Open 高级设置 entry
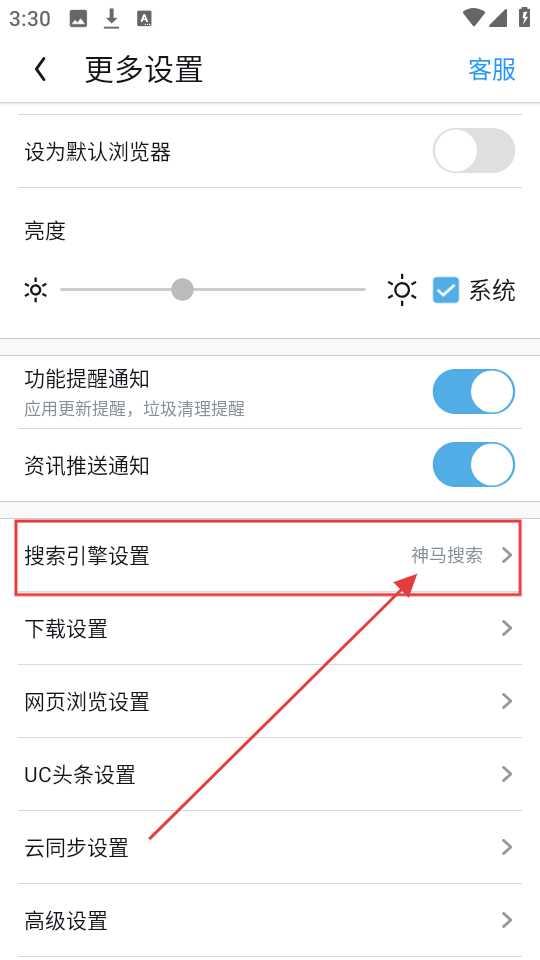The height and width of the screenshot is (960, 540). (269, 920)
